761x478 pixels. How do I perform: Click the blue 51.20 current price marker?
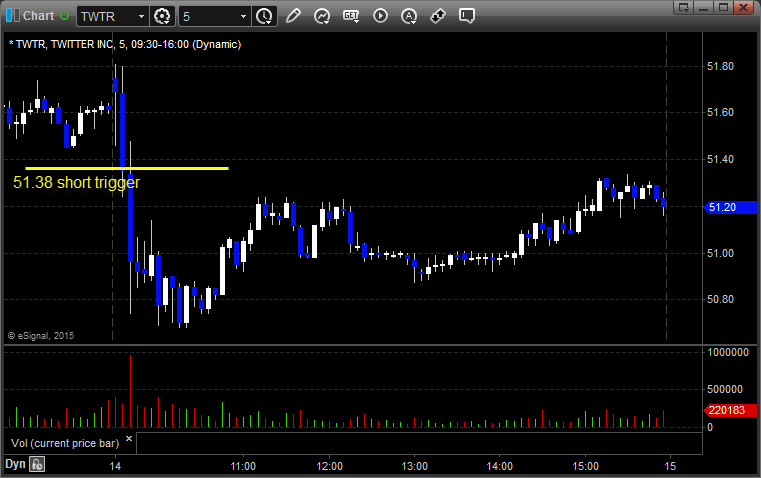coord(730,207)
